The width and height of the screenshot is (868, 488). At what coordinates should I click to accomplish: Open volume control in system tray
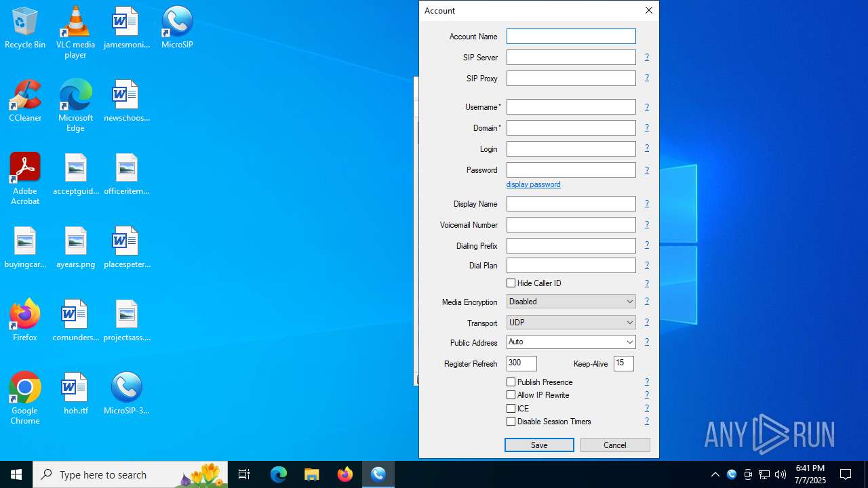781,474
